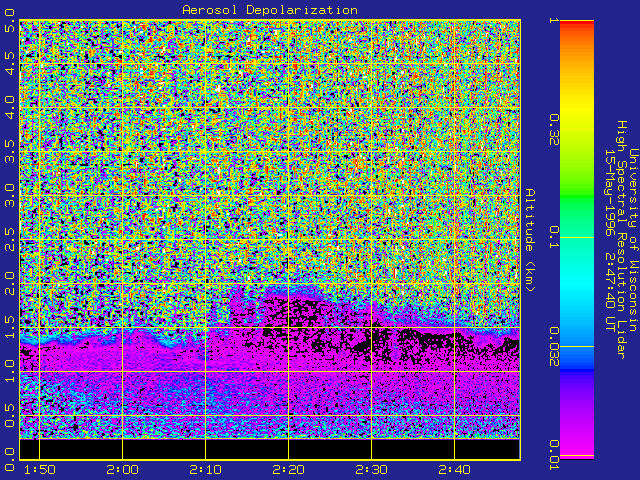
Task: Click the colorbar value label 0.1
Action: click(x=553, y=237)
